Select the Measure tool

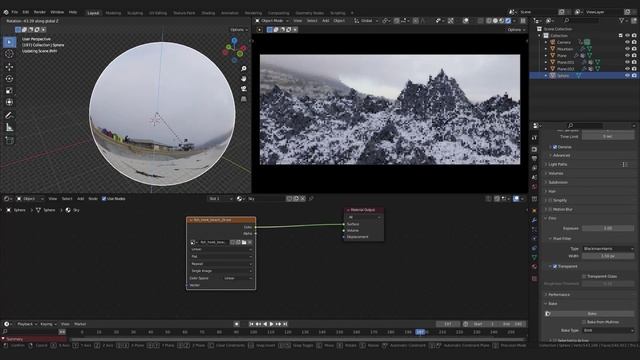tap(9, 128)
